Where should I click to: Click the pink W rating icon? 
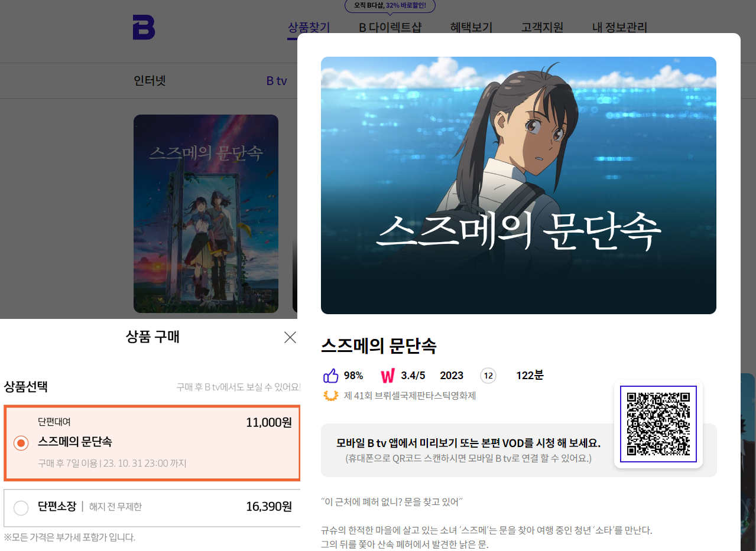[x=388, y=376]
